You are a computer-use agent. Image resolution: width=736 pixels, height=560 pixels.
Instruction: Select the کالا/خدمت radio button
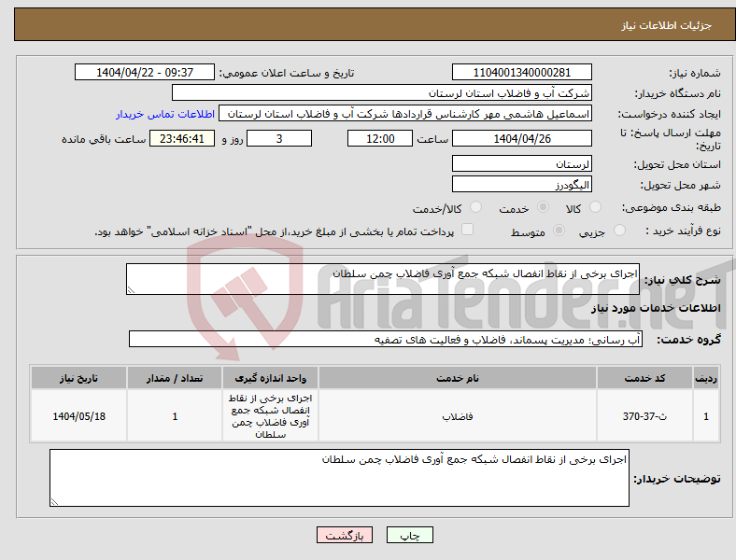tap(476, 207)
